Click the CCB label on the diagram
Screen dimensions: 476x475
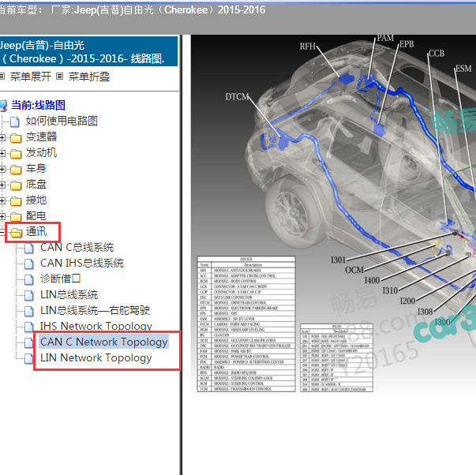437,54
